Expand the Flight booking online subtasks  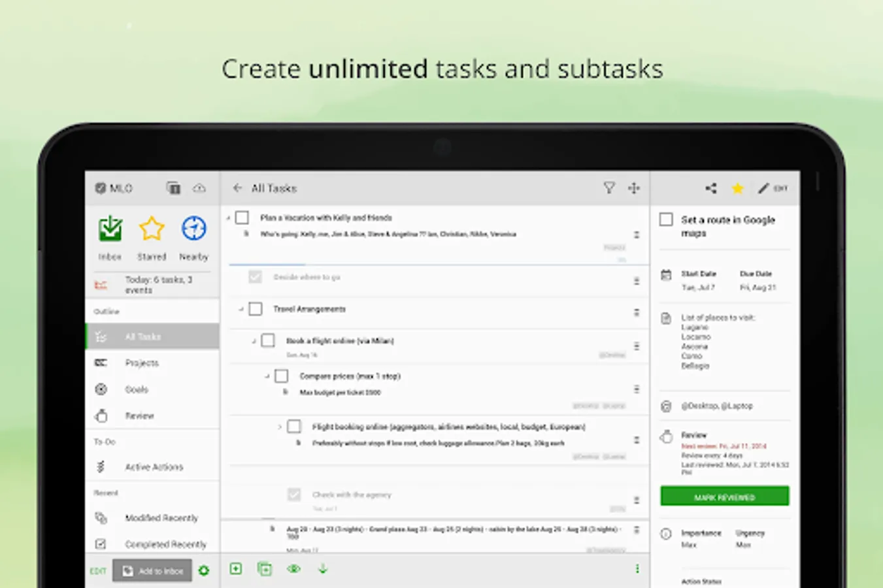280,427
